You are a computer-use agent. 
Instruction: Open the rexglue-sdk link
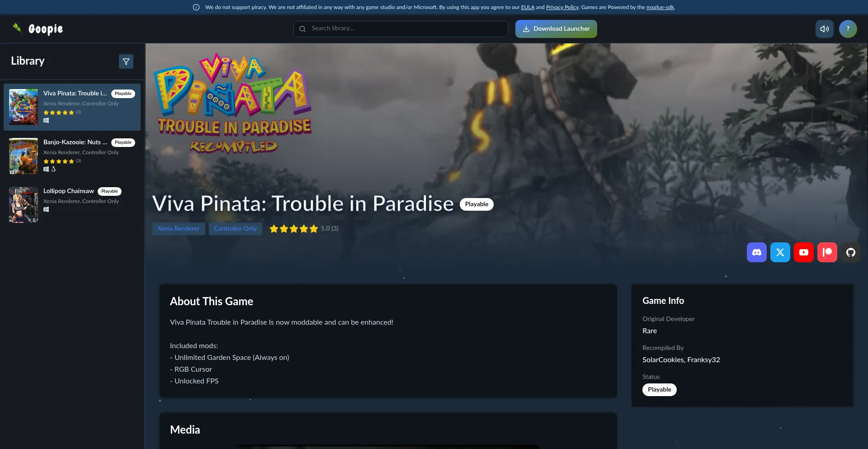click(x=660, y=7)
